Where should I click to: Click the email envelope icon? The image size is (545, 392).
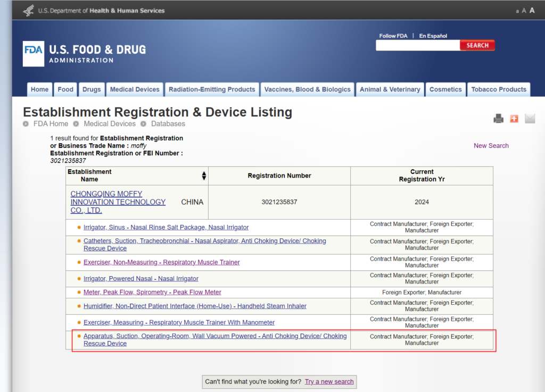pos(530,119)
